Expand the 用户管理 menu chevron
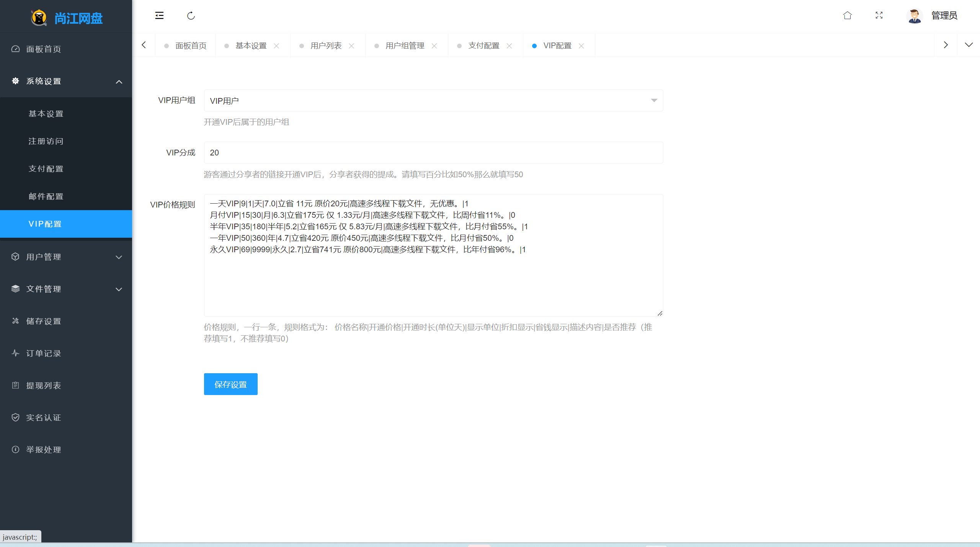 119,257
